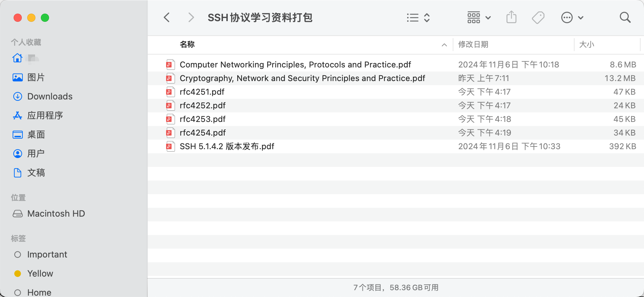
Task: Click the Home tag circle
Action: 18,293
